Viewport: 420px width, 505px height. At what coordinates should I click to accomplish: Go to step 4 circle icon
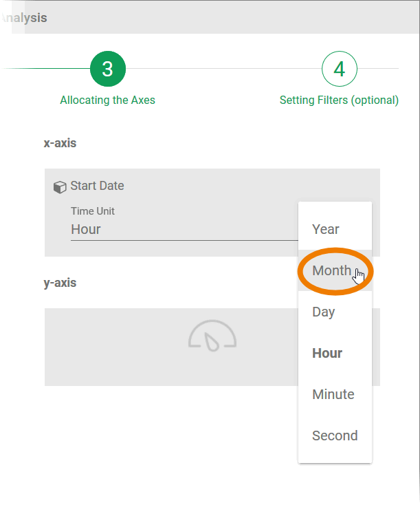pyautogui.click(x=339, y=69)
